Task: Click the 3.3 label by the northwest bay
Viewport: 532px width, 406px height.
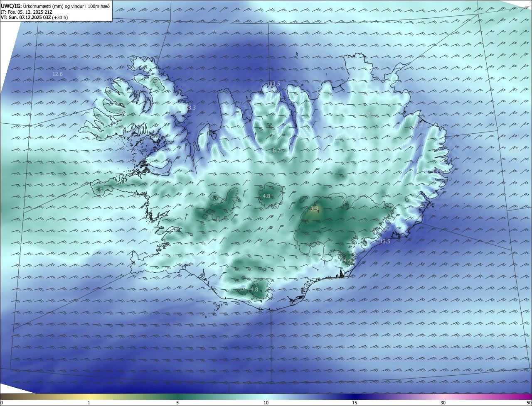Action: (x=192, y=108)
